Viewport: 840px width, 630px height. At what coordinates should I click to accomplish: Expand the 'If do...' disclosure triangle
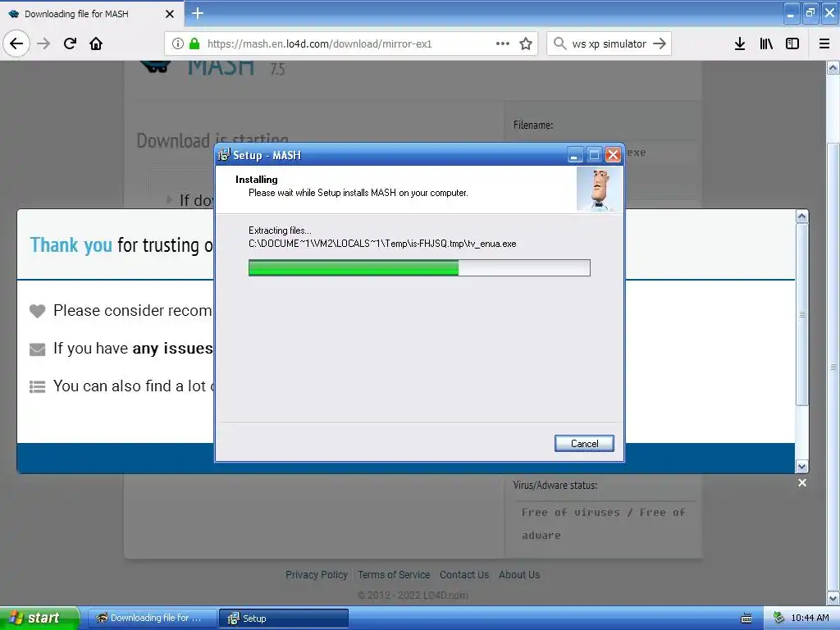[x=170, y=200]
